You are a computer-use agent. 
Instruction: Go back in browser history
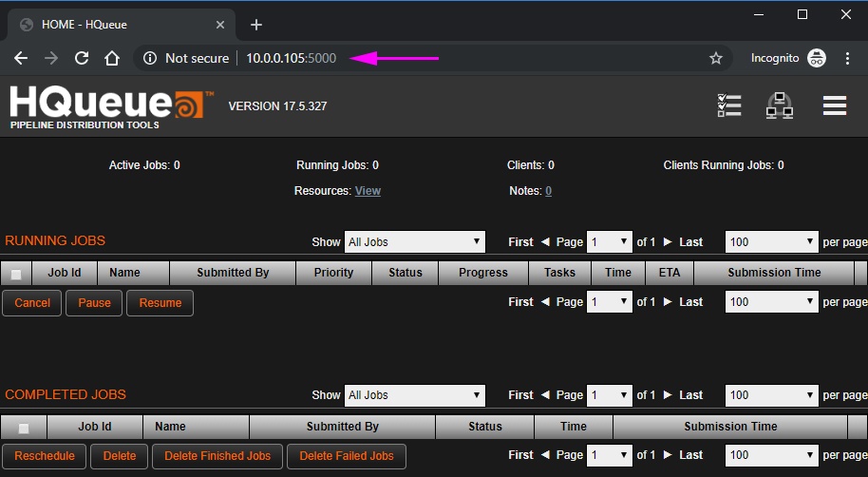[x=21, y=58]
